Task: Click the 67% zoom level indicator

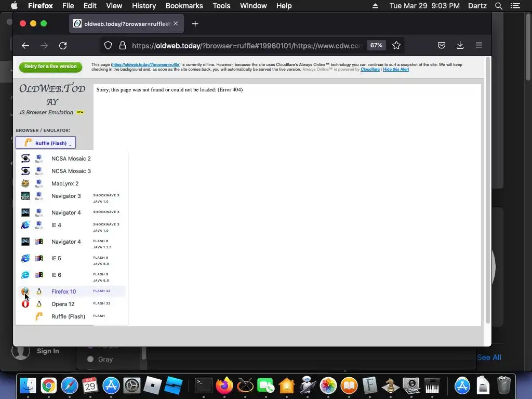Action: point(376,46)
